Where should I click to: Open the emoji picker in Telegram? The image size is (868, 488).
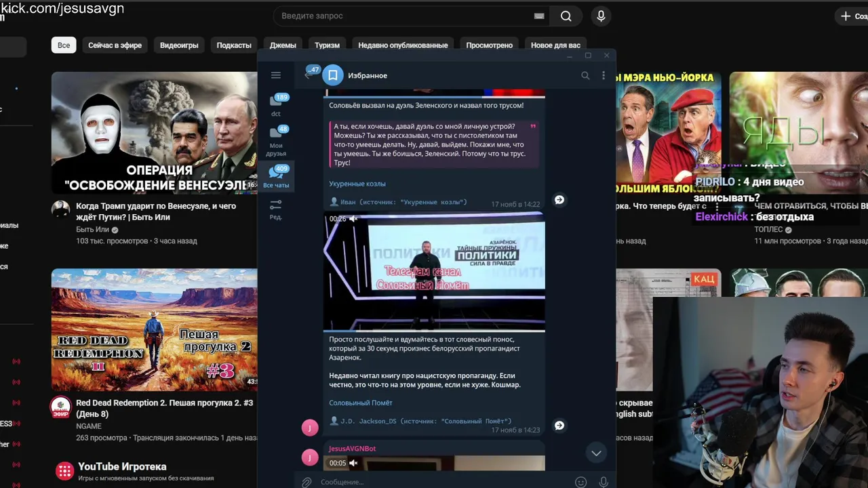coord(580,482)
